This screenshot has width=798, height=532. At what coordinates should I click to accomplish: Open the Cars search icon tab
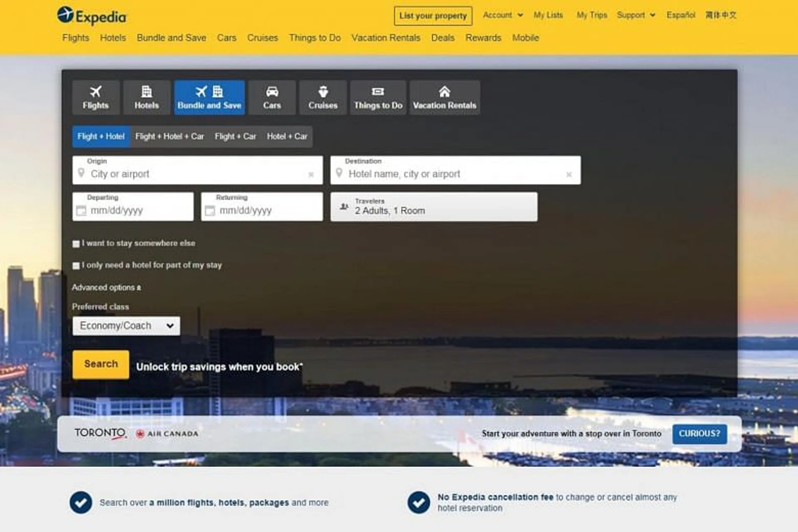coord(272,97)
